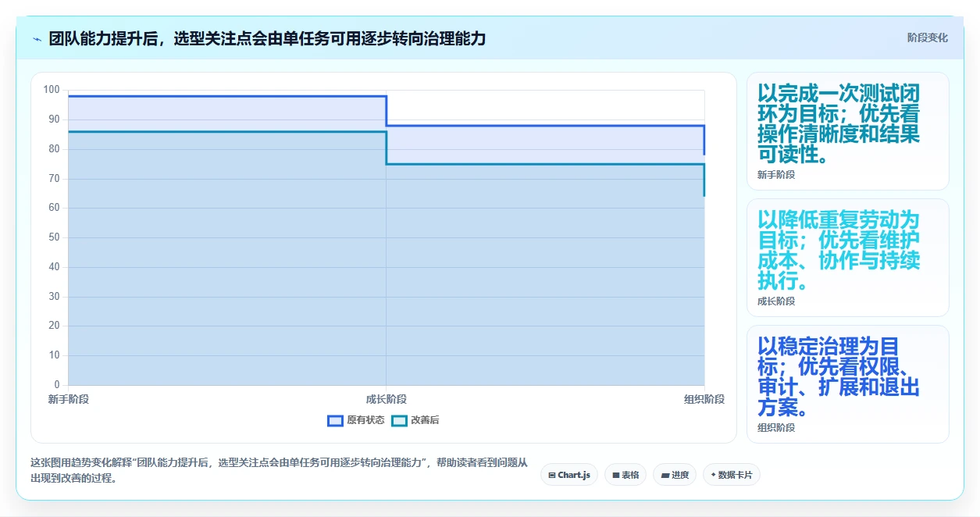980x517 pixels.
Task: Click the icon inside the Chart.js tag
Action: pos(552,475)
